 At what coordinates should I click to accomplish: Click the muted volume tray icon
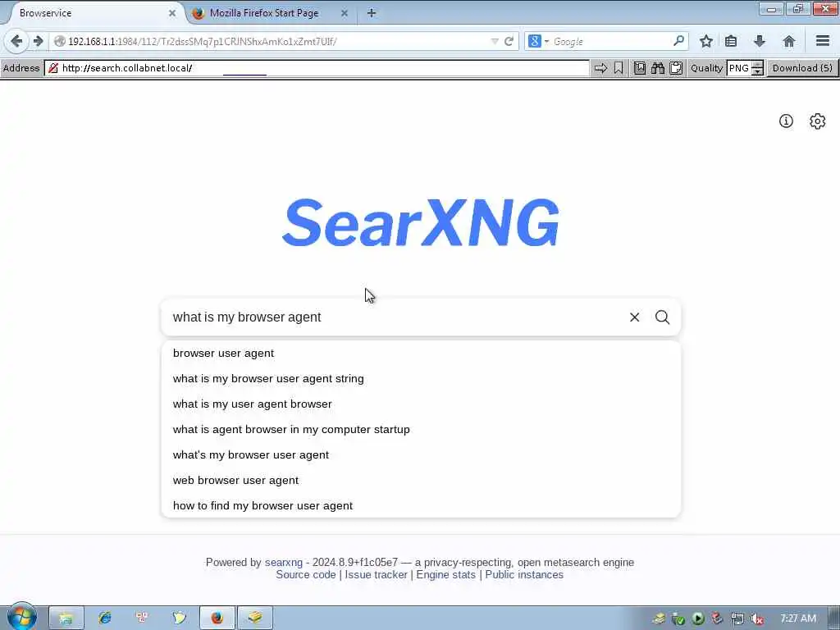756,619
